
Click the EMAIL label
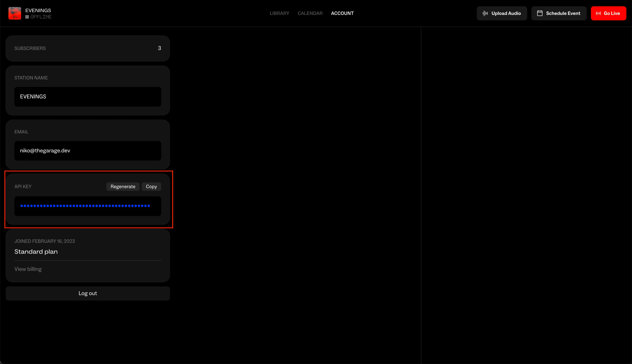click(21, 132)
